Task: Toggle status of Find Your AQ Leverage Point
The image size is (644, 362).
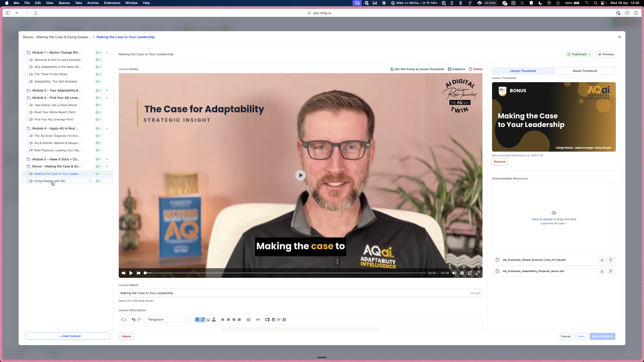Action: point(98,119)
